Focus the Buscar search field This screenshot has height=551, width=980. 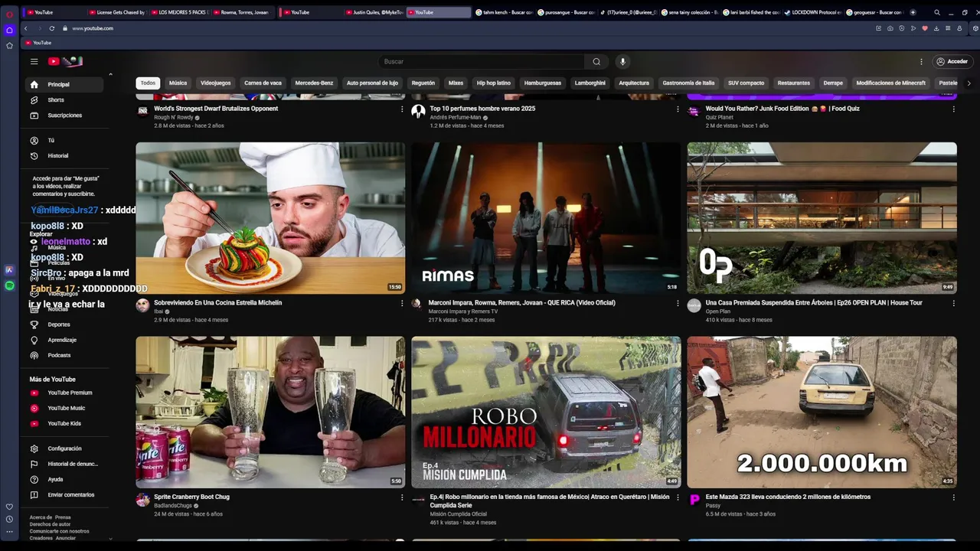tap(482, 61)
